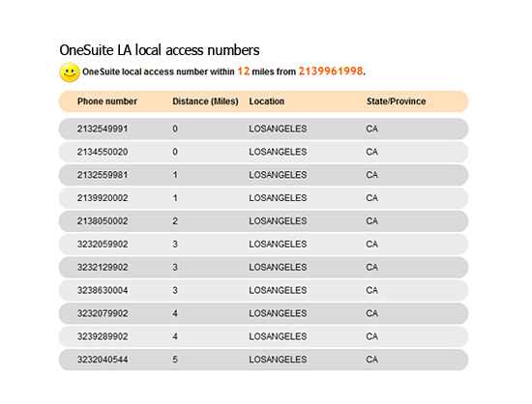The width and height of the screenshot is (532, 404).
Task: Select phone number 2132559981 row
Action: 264,175
